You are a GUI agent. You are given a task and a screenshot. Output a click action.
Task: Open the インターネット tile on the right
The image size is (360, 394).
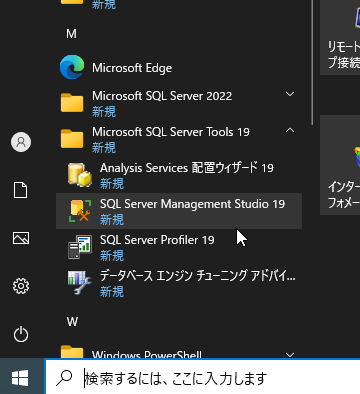[340, 165]
